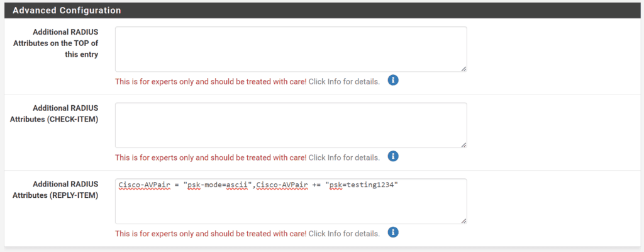
Task: Place cursor in "psk=testing1234" text
Action: tap(362, 185)
